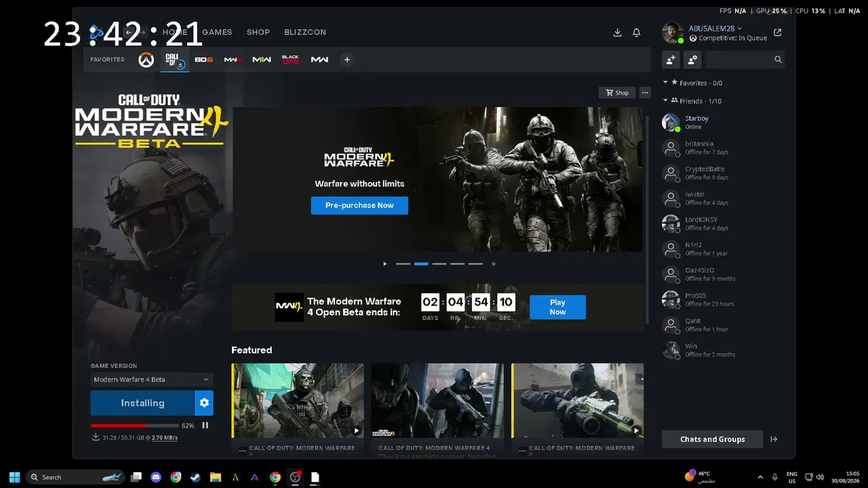The width and height of the screenshot is (868, 488).
Task: Select friend Win in the list
Action: coord(722,350)
